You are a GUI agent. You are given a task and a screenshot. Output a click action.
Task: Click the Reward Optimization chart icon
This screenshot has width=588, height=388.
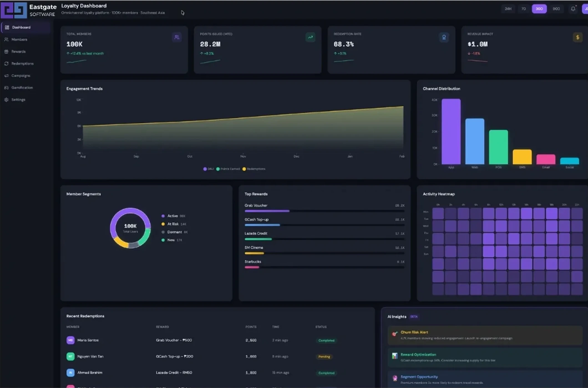[x=395, y=356]
